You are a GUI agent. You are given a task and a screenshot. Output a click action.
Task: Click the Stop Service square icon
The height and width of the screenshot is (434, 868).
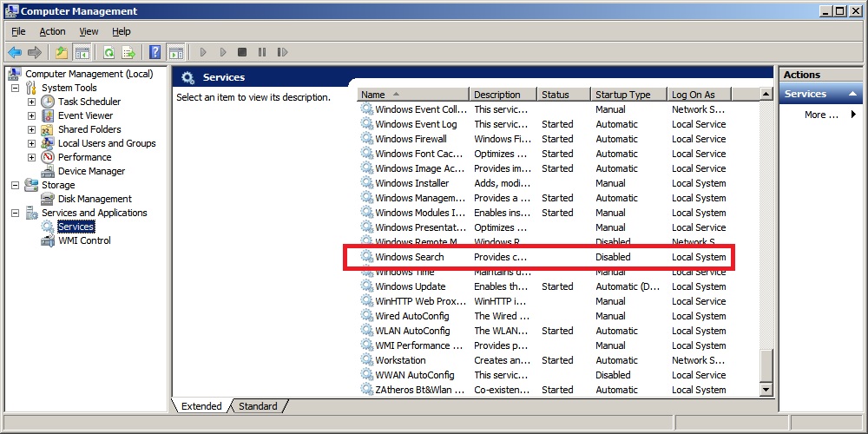click(242, 52)
